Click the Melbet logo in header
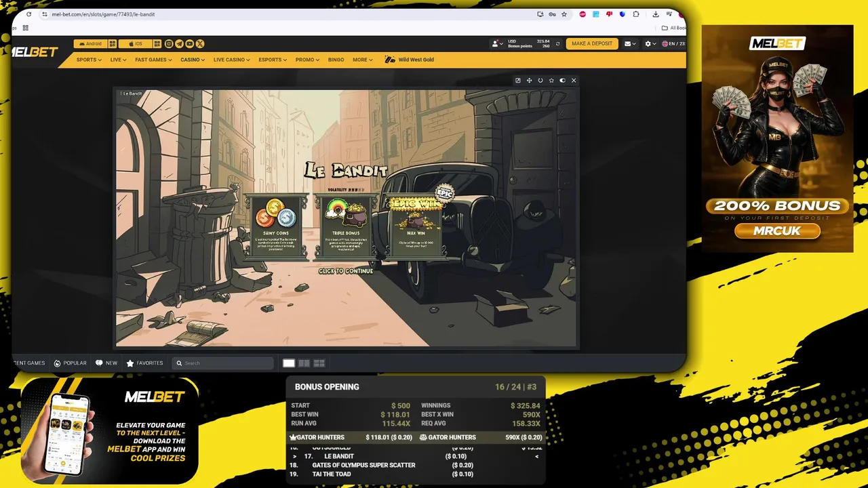Screen dimensions: 868x488 pos(35,52)
